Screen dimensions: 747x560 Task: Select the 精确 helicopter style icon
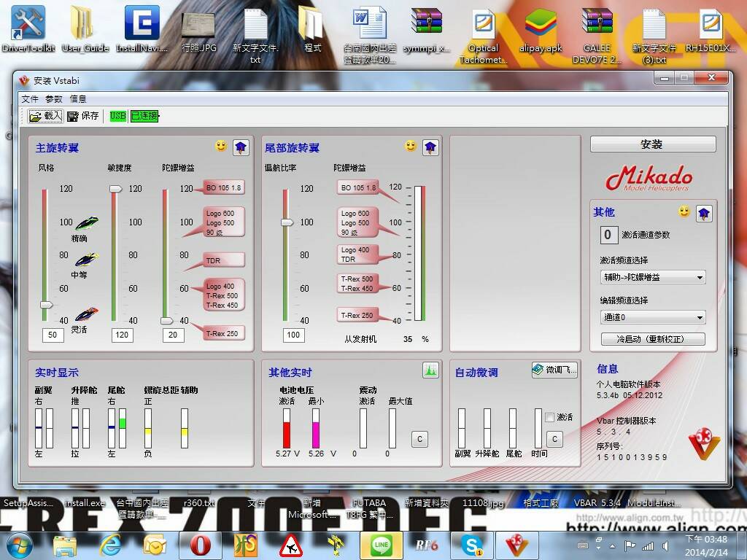coord(86,223)
